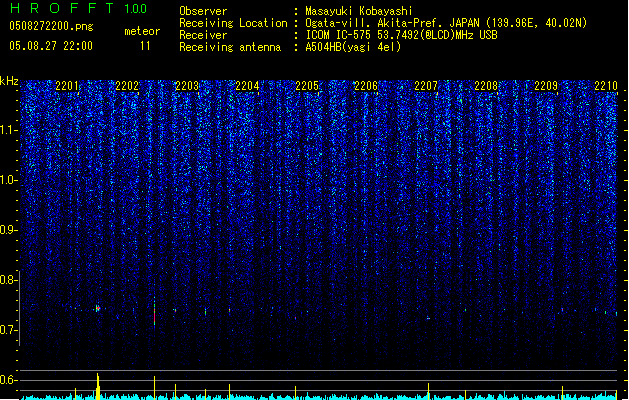This screenshot has height=400, width=629.
Task: Click the 2202 time marker
Action: [127, 86]
